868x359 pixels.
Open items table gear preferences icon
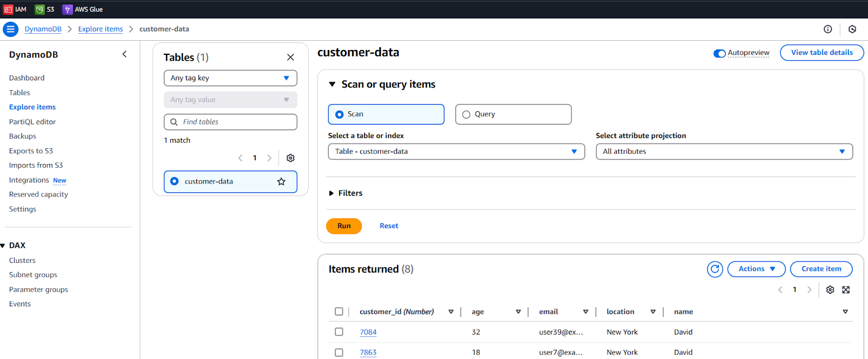tap(830, 290)
